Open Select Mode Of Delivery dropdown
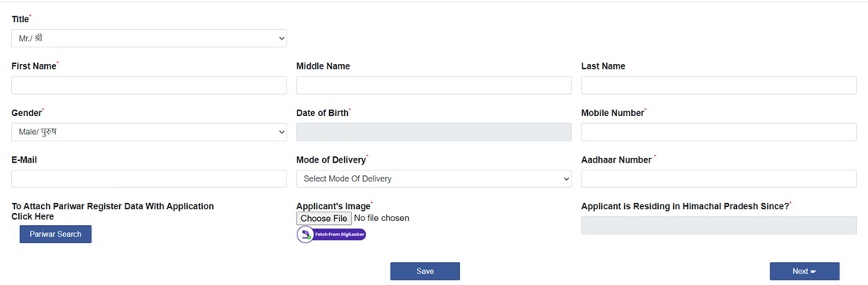Image resolution: width=868 pixels, height=285 pixels. tap(434, 178)
